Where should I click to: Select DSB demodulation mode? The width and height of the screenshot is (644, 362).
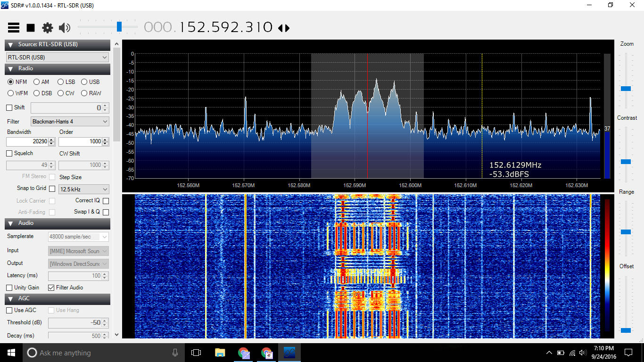42,93
